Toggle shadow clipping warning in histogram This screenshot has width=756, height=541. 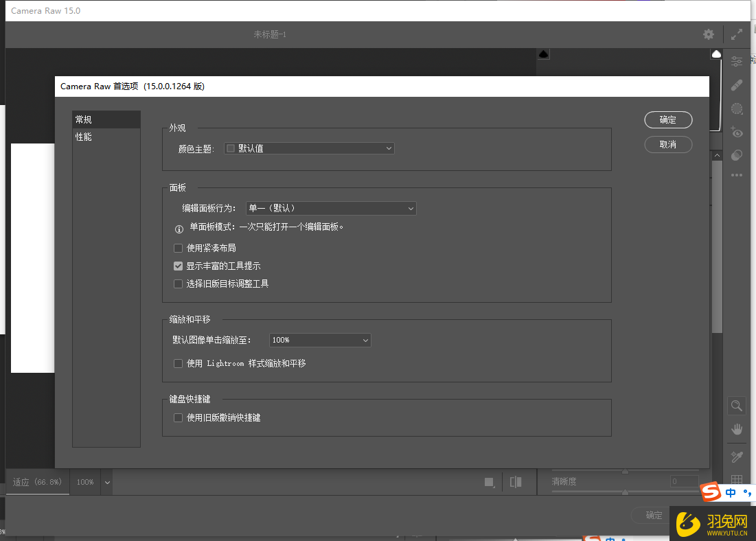pos(543,54)
